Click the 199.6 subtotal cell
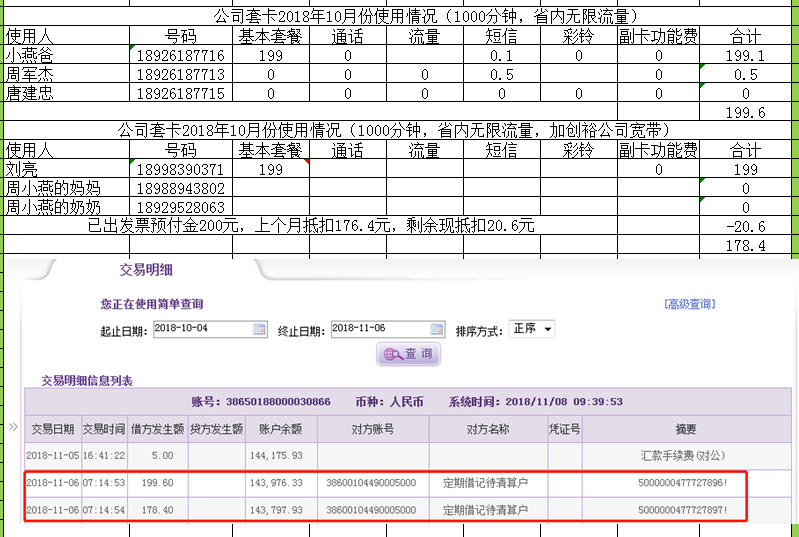 [x=747, y=113]
